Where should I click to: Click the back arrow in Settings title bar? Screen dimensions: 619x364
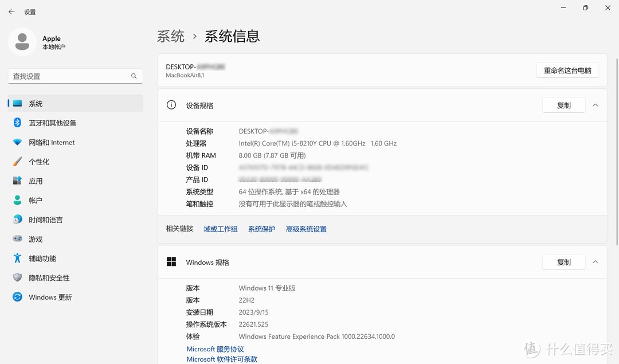click(x=11, y=12)
